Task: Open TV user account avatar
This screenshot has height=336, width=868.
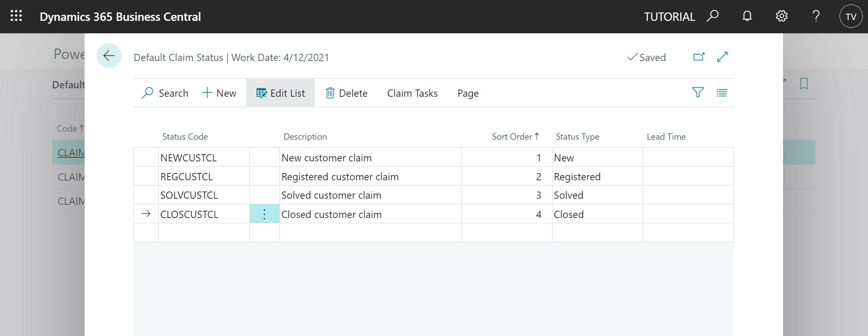Action: [851, 16]
